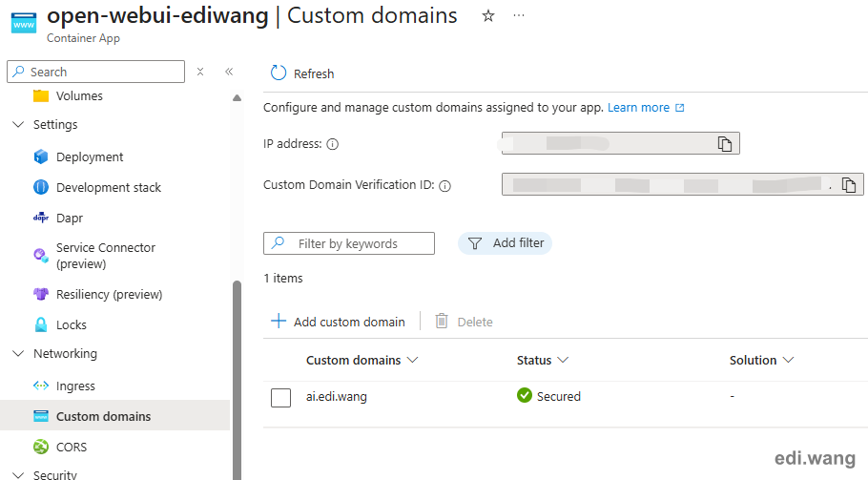Click the funnel icon in Add filter
868x480 pixels.
(474, 243)
